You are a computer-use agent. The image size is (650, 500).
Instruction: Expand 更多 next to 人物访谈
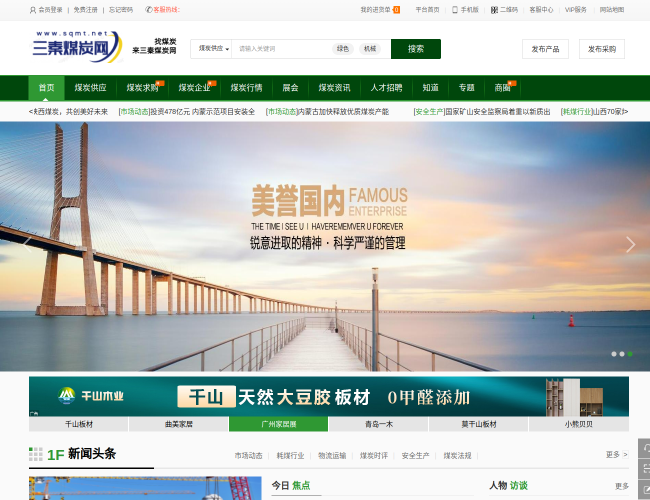621,486
